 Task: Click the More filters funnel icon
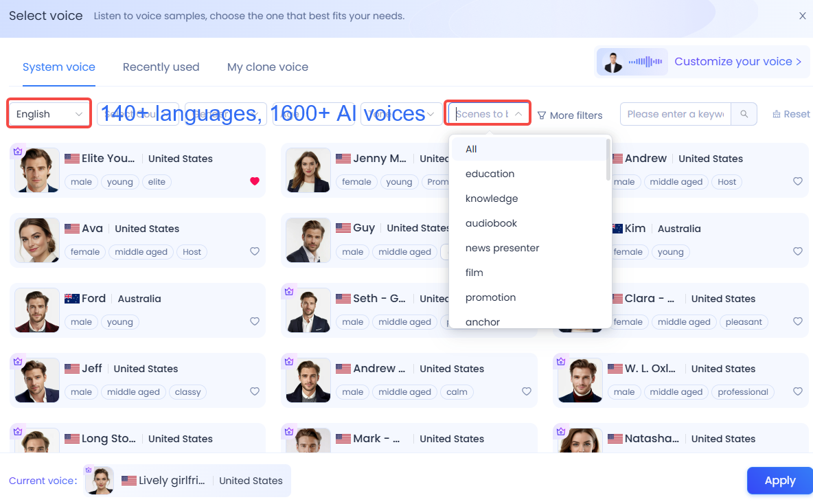[x=542, y=115]
